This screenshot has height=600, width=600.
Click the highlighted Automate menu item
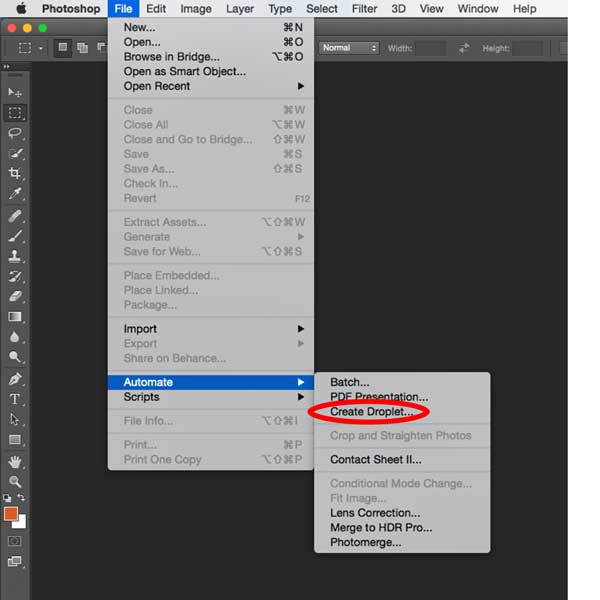click(x=211, y=382)
